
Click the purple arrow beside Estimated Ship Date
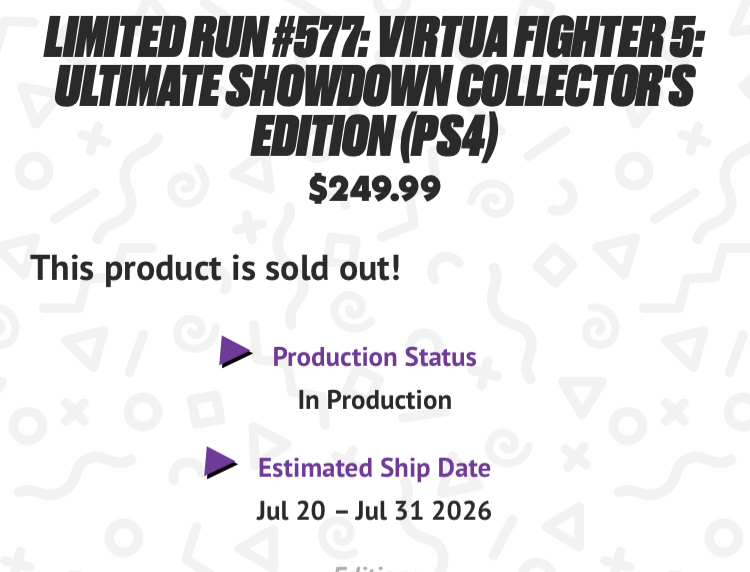click(221, 462)
